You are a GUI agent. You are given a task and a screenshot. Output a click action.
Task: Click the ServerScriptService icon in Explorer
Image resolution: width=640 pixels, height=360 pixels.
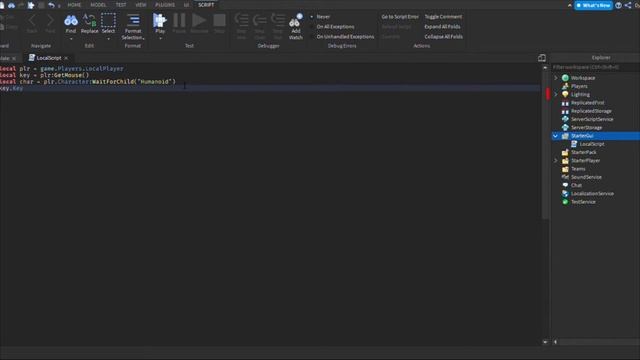click(565, 119)
